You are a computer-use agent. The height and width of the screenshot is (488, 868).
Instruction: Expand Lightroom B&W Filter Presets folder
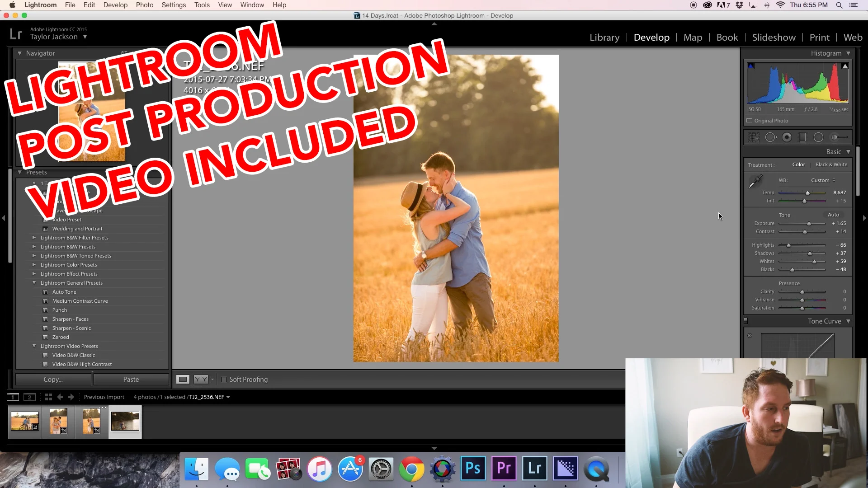[34, 238]
